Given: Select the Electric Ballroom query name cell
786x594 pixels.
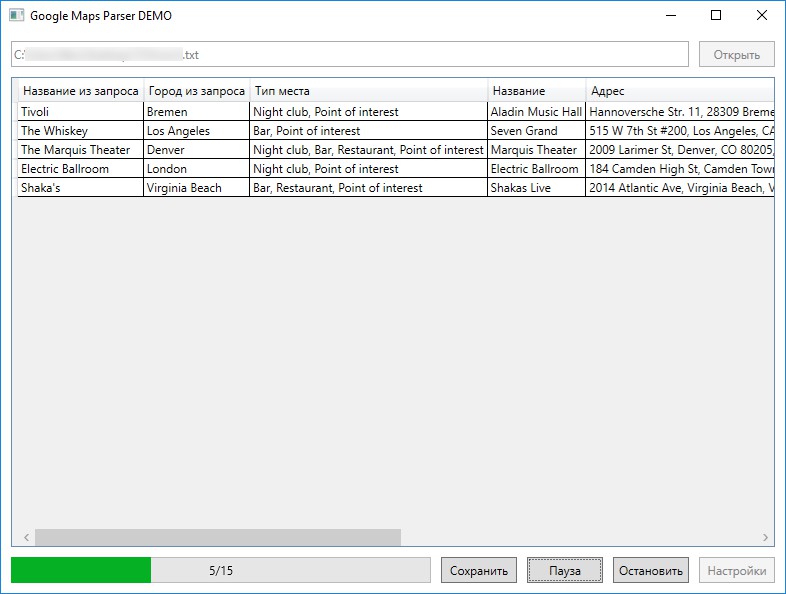Looking at the screenshot, I should pyautogui.click(x=81, y=168).
